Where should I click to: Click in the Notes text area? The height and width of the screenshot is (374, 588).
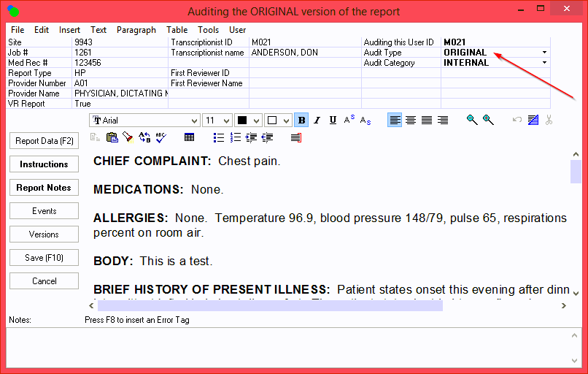(x=292, y=349)
